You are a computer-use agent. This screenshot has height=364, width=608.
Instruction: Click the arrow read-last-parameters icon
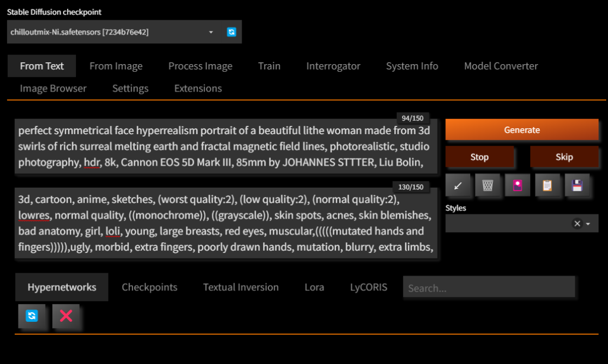[458, 186]
